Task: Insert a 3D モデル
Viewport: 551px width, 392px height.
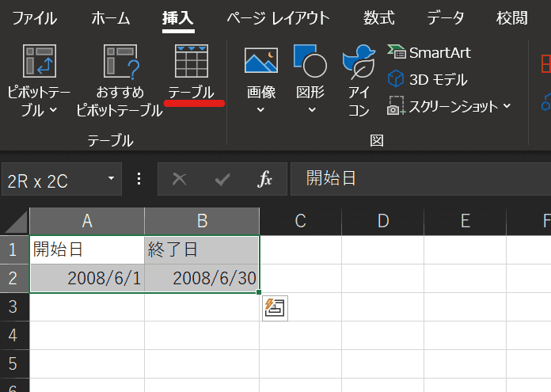Action: pyautogui.click(x=427, y=79)
